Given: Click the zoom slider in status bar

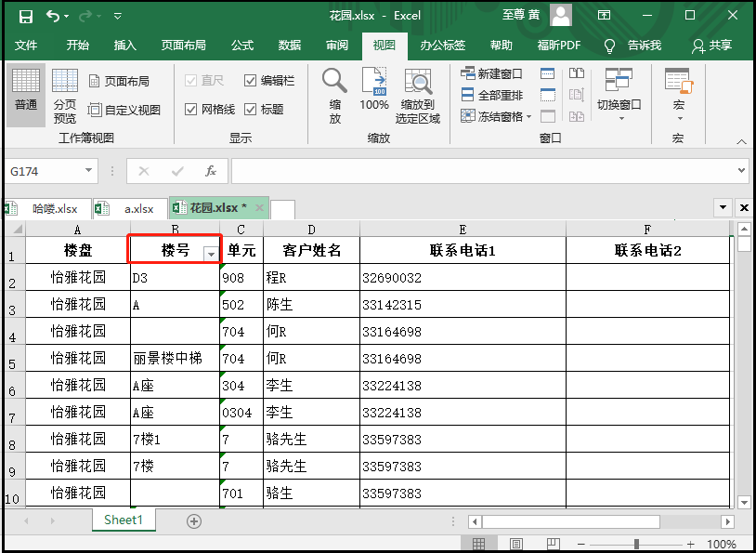Looking at the screenshot, I should [x=636, y=544].
